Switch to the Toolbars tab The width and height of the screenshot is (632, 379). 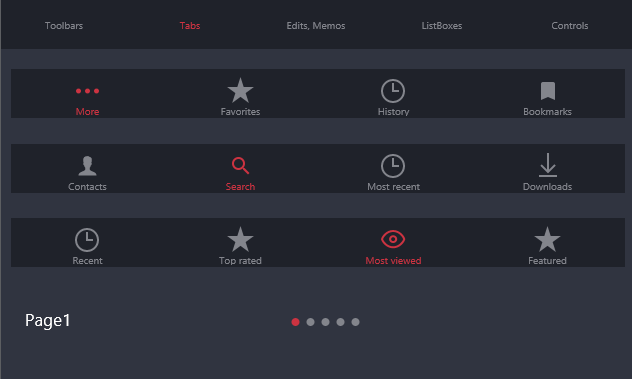64,26
